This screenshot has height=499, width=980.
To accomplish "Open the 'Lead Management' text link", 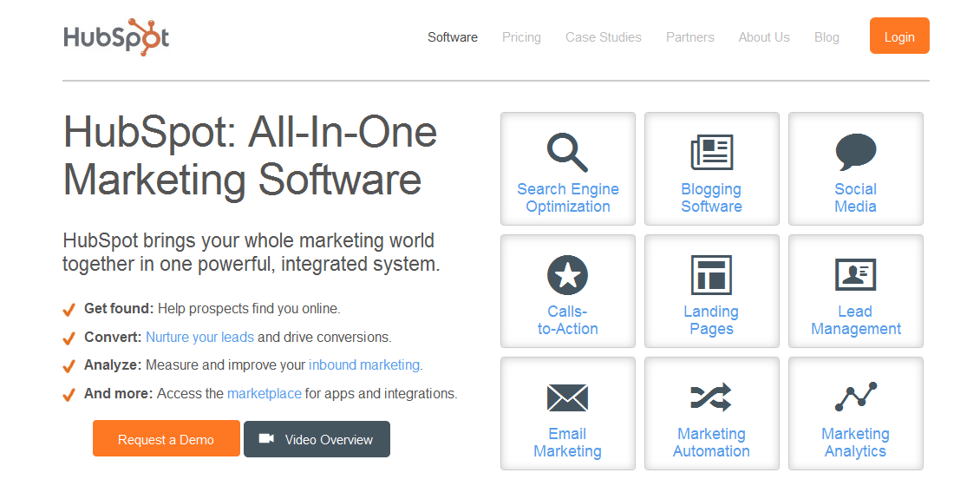I will (856, 320).
